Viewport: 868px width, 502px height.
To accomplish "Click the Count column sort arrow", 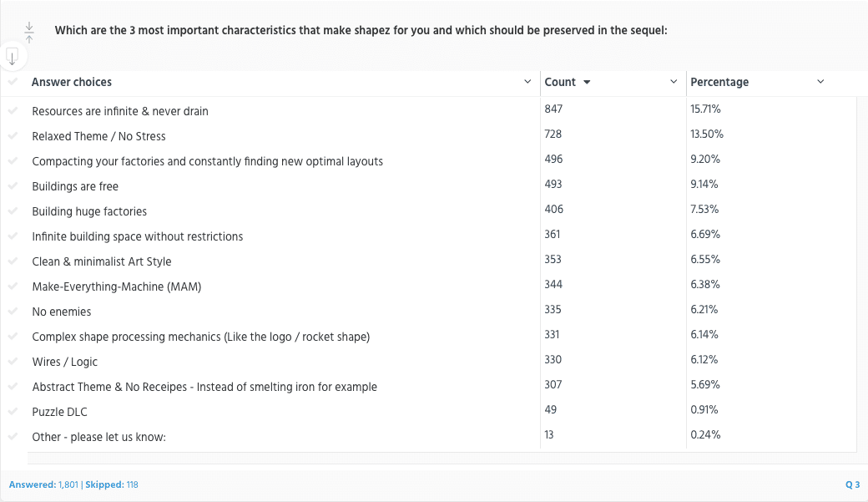I will tap(587, 82).
